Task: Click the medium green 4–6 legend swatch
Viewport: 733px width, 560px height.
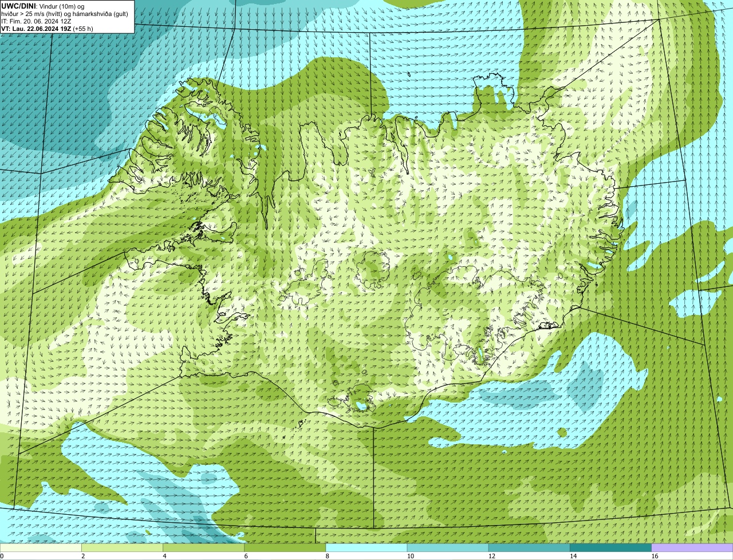Action: 204,548
